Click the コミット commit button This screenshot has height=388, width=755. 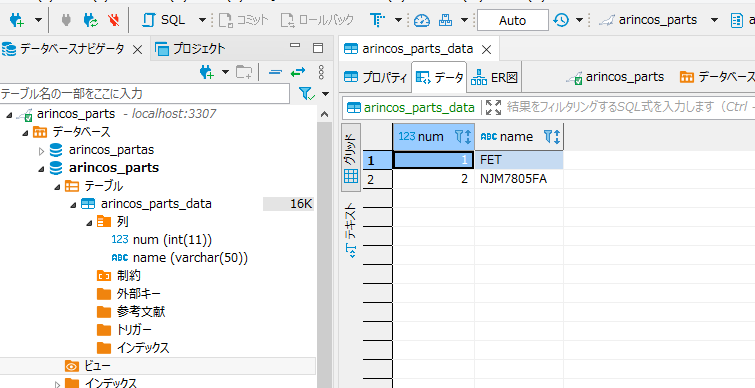click(243, 20)
